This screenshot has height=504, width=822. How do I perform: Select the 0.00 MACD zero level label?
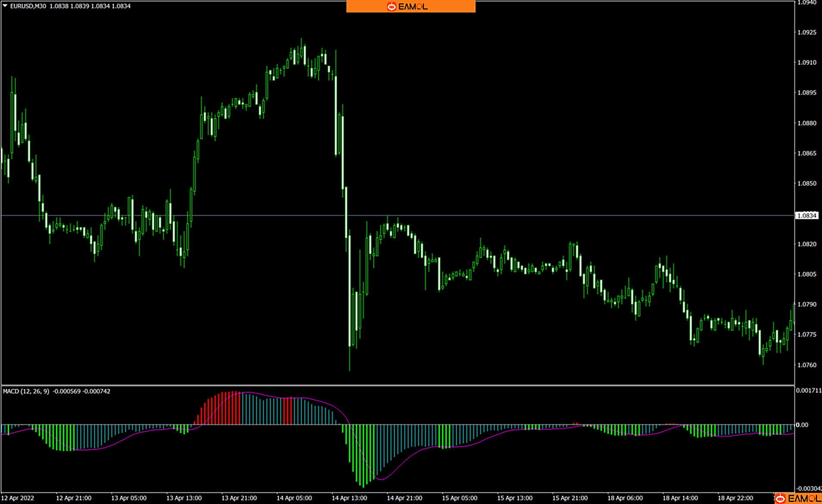pos(802,425)
